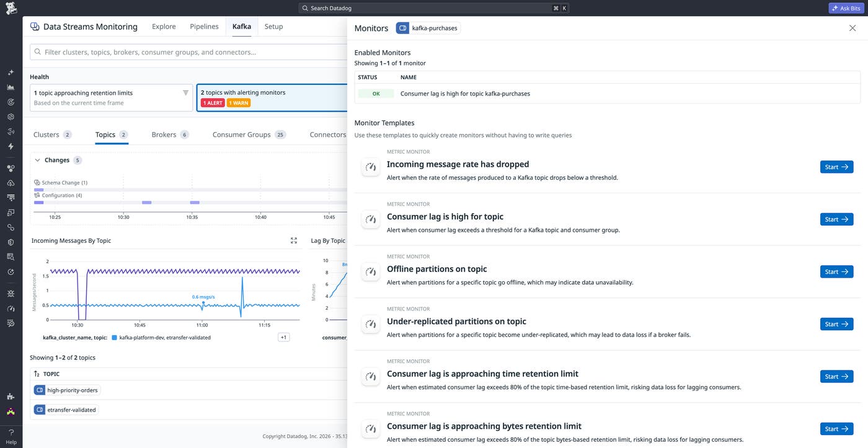Click the Configuration change marker near 10:35
868x448 pixels.
(x=195, y=203)
